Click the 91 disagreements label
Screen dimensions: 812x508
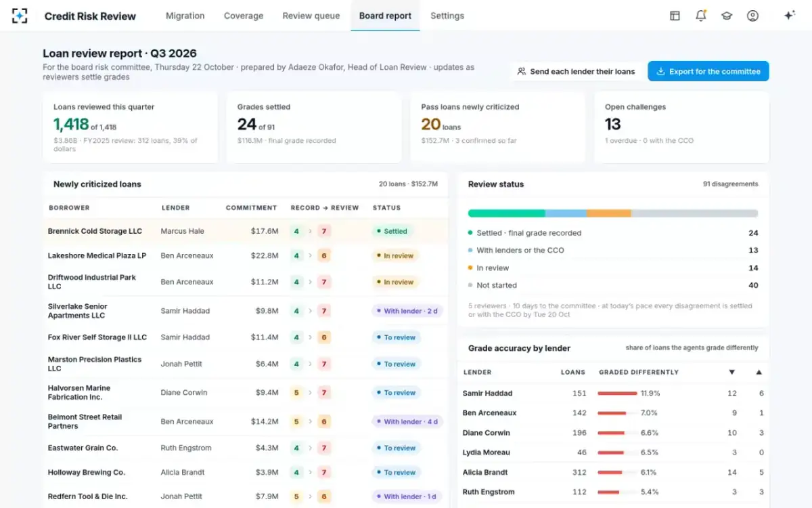[x=730, y=184]
